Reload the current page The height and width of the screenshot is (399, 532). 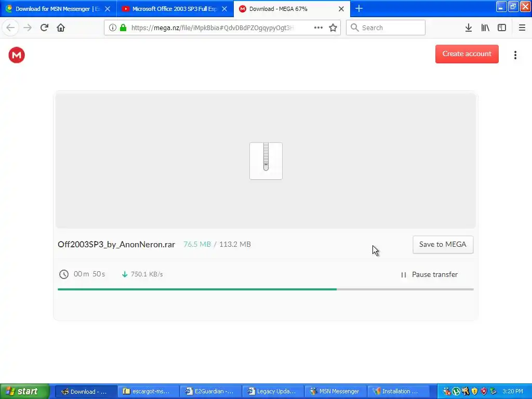tap(45, 28)
